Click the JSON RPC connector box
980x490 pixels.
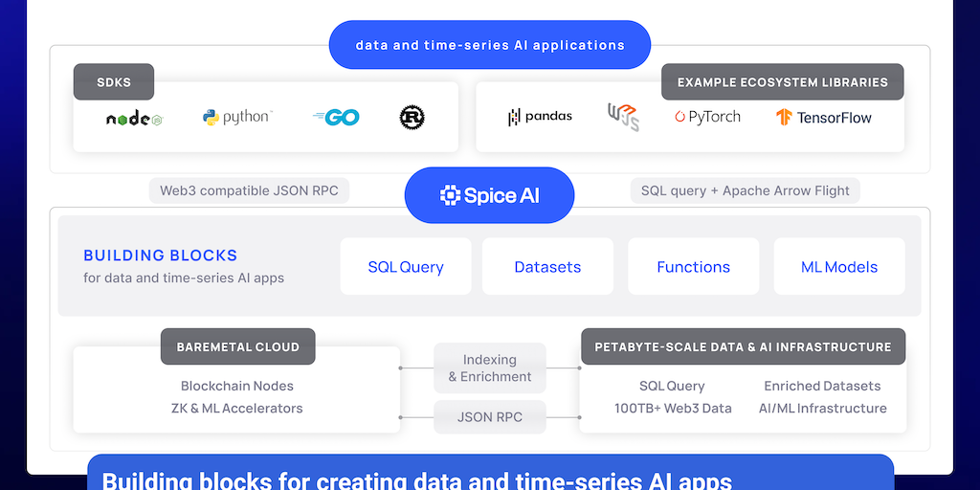pos(490,417)
